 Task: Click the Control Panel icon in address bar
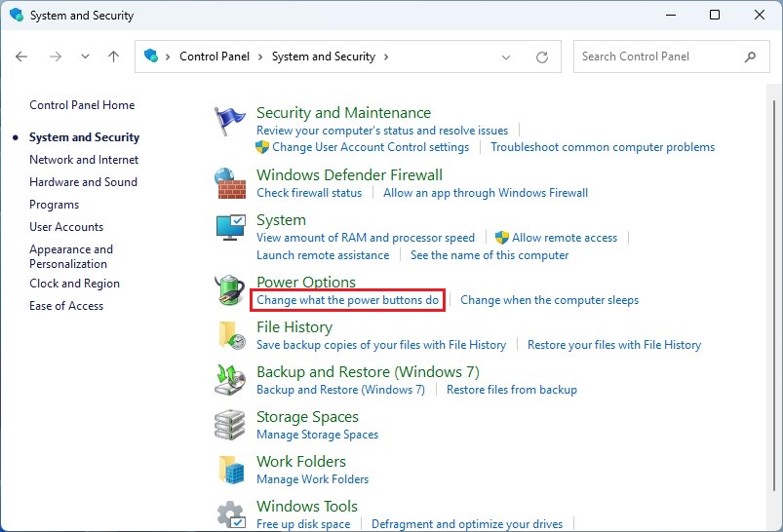point(151,56)
